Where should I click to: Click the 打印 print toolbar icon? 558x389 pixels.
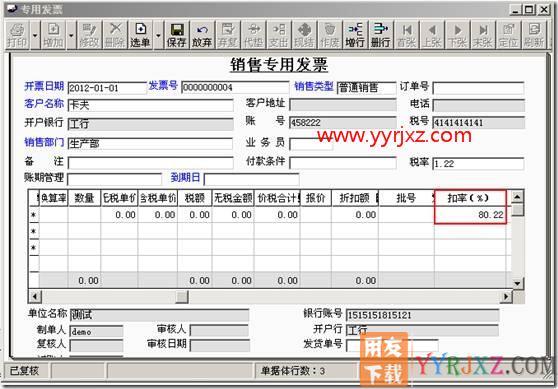(x=17, y=35)
